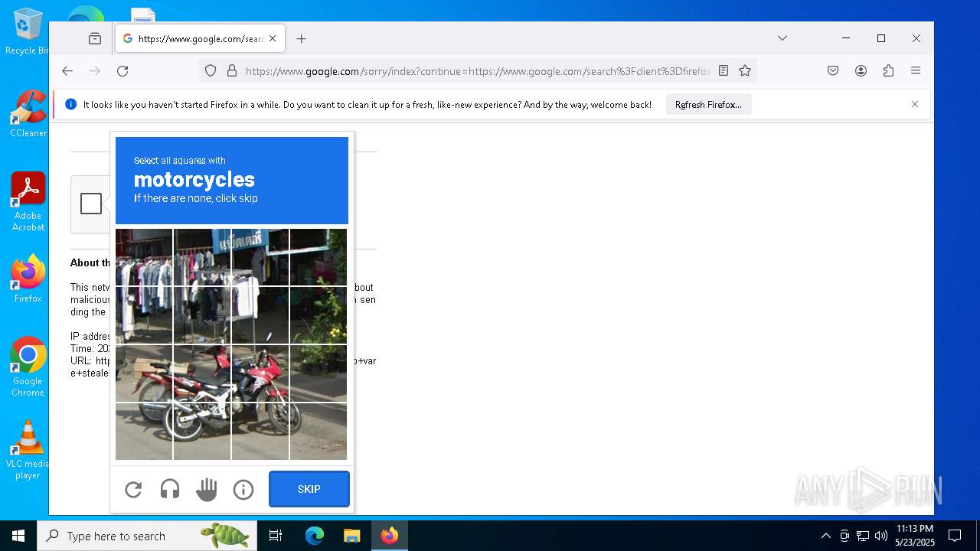Select the captcha prompt word motorcycles
The height and width of the screenshot is (551, 980).
click(194, 180)
